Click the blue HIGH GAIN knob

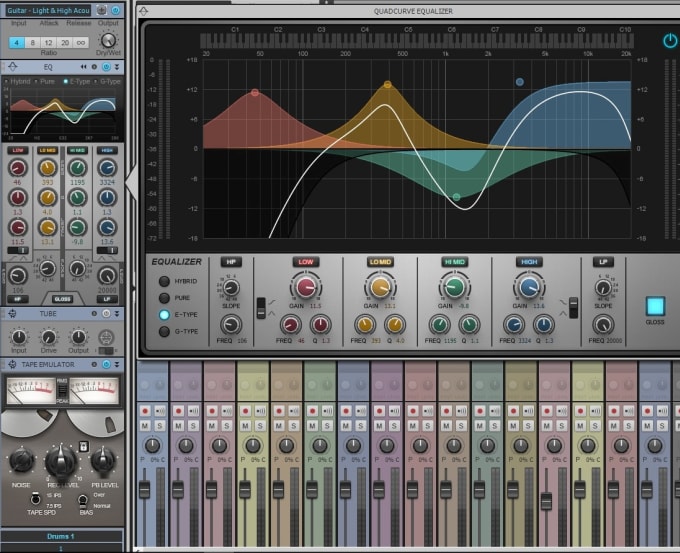(529, 287)
